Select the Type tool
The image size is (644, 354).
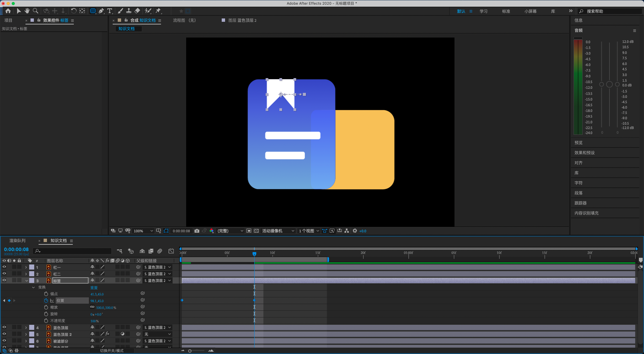110,11
